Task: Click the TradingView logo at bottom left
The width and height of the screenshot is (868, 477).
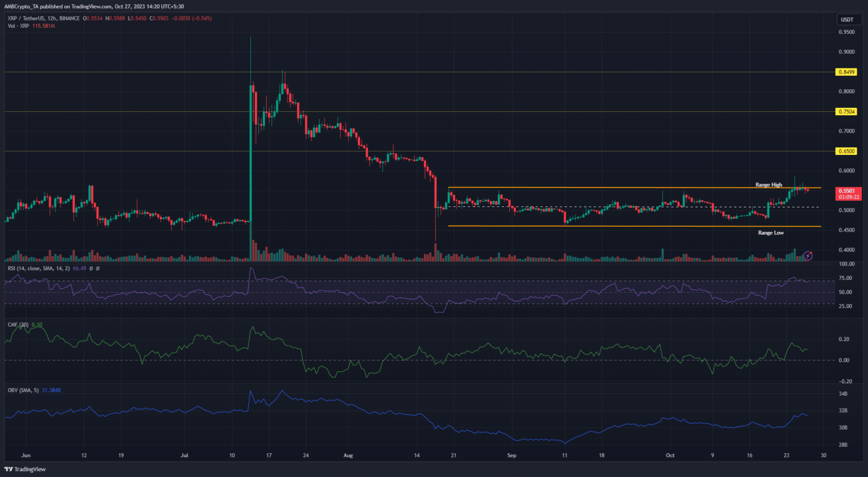Action: (25, 469)
